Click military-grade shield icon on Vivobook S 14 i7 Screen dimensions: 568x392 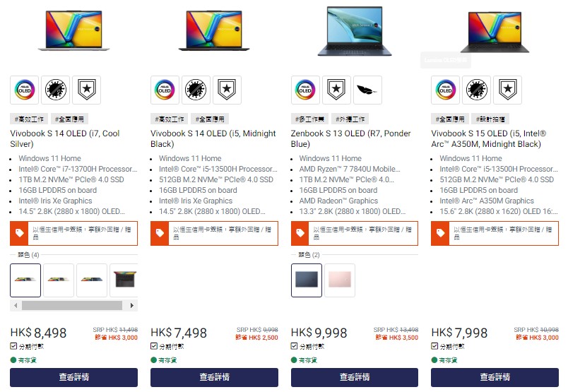pyautogui.click(x=87, y=90)
